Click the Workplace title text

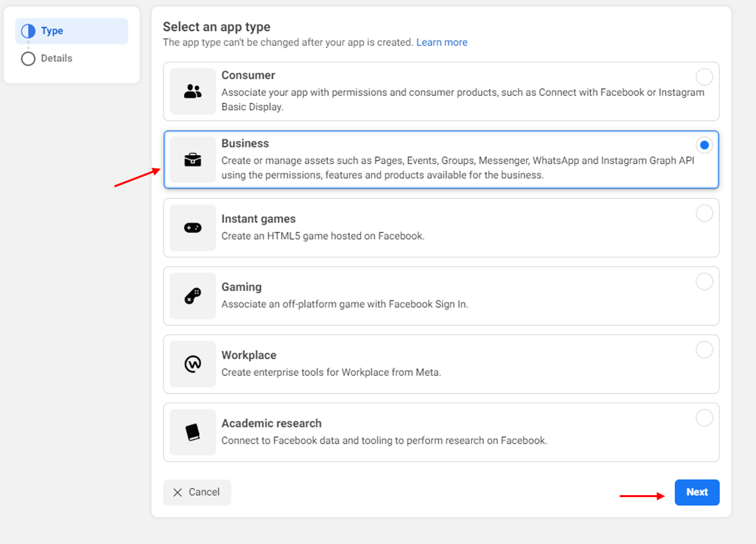(249, 355)
